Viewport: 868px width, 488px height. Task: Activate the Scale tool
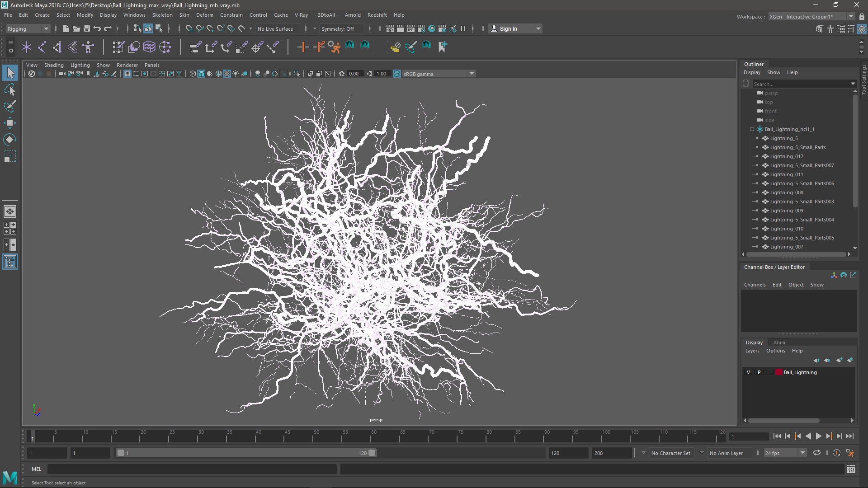[x=10, y=156]
